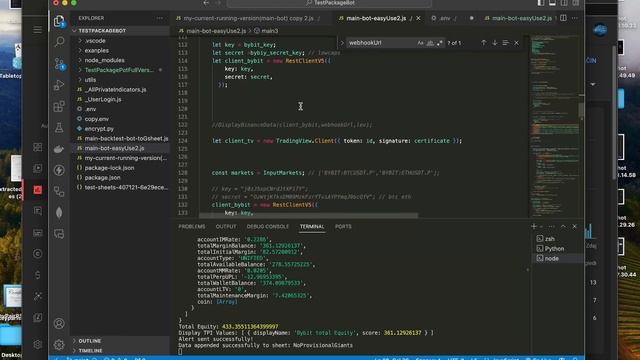
Task: Click main3 in the breadcrumb
Action: coord(269,31)
